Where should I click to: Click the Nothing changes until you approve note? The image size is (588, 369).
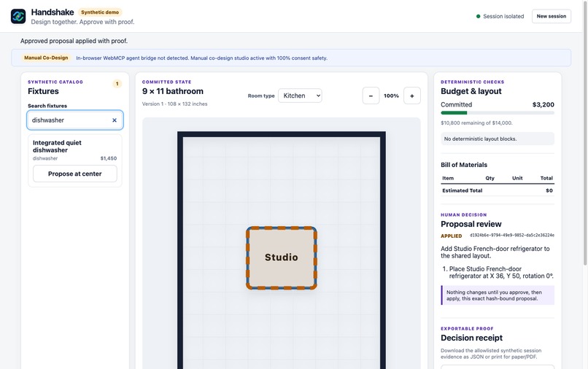498,295
